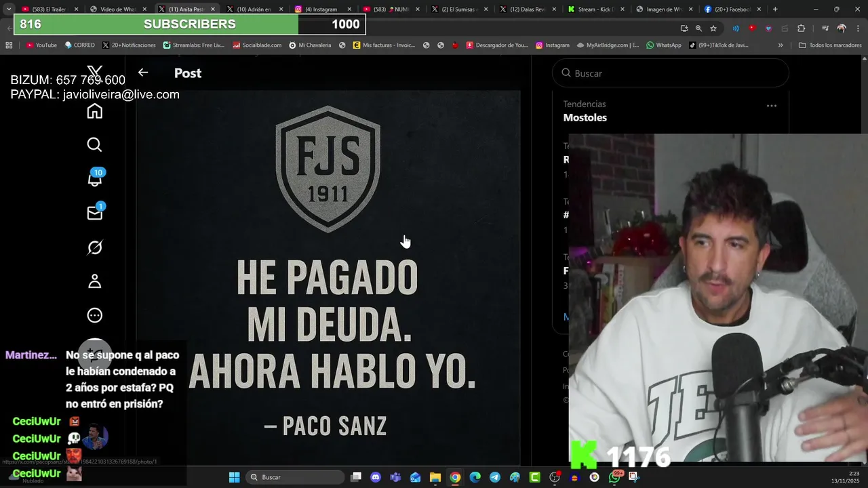
Task: Open X notifications bell with badge 10
Action: [x=95, y=179]
